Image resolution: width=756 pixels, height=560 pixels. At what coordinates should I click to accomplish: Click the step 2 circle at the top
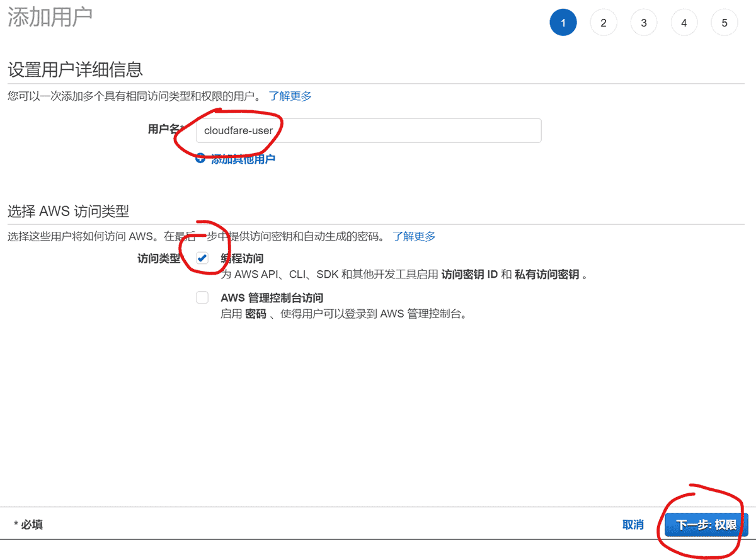(x=604, y=22)
